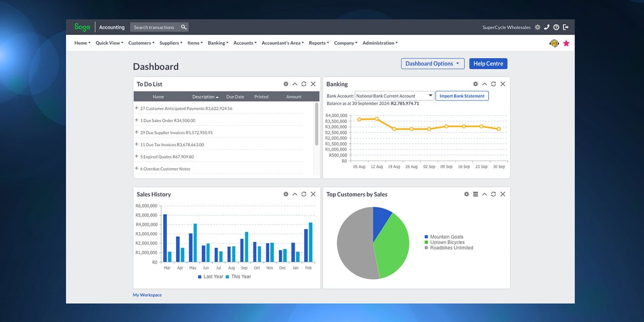The width and height of the screenshot is (644, 322).
Task: Open the support agent headset icon
Action: tap(554, 44)
